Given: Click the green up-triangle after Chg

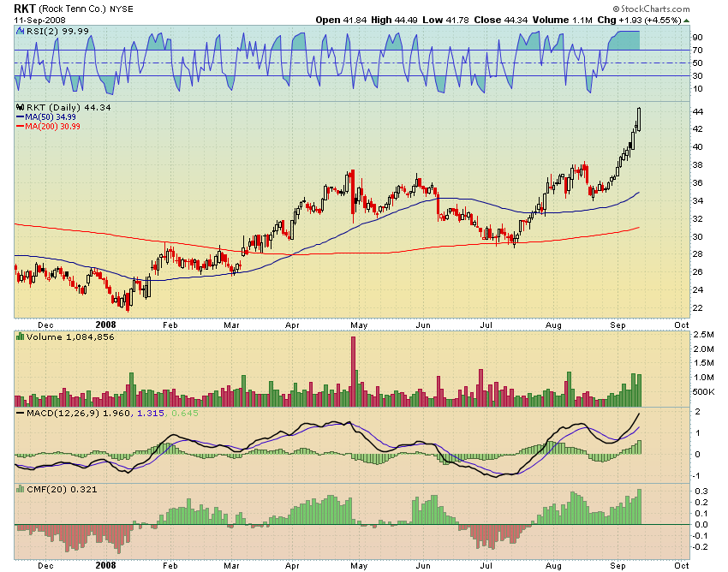Looking at the screenshot, I should click(687, 21).
